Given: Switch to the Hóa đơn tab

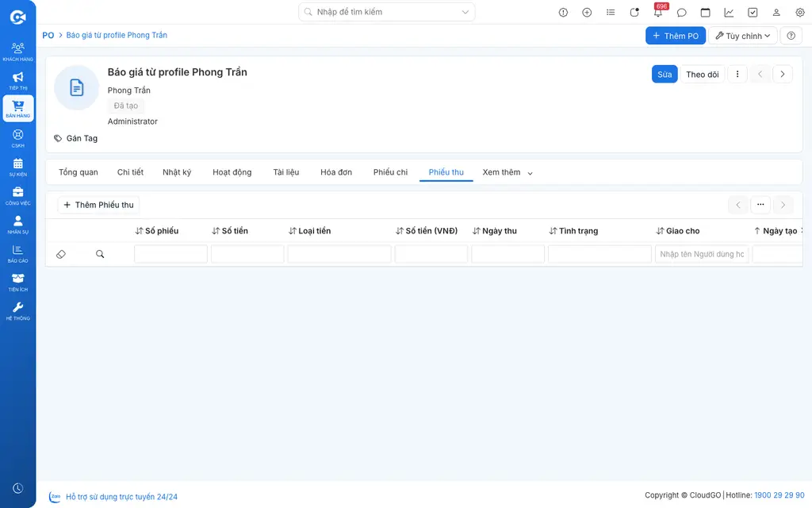Looking at the screenshot, I should tap(336, 172).
